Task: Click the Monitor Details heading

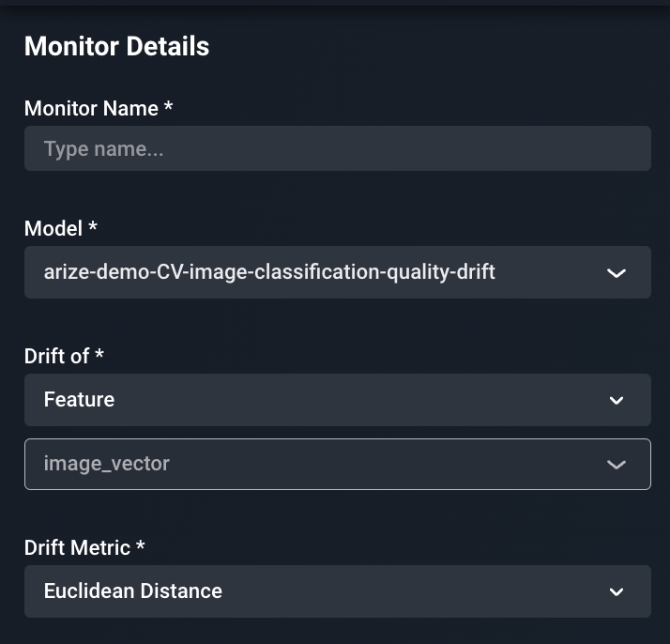Action: pyautogui.click(x=116, y=46)
